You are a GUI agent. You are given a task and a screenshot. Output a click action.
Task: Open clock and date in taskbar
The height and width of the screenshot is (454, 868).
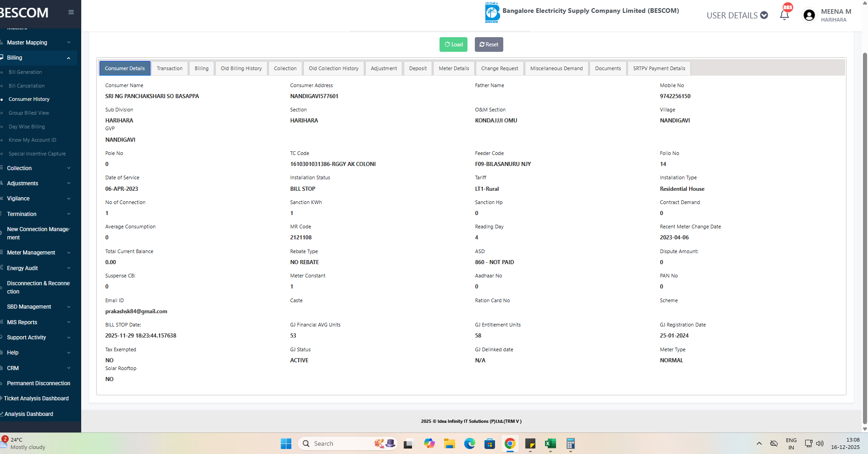click(845, 443)
